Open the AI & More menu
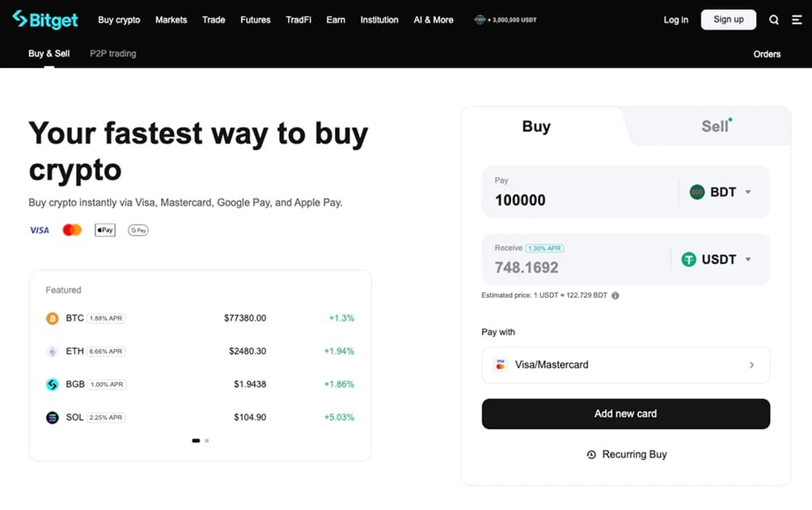 click(x=433, y=19)
